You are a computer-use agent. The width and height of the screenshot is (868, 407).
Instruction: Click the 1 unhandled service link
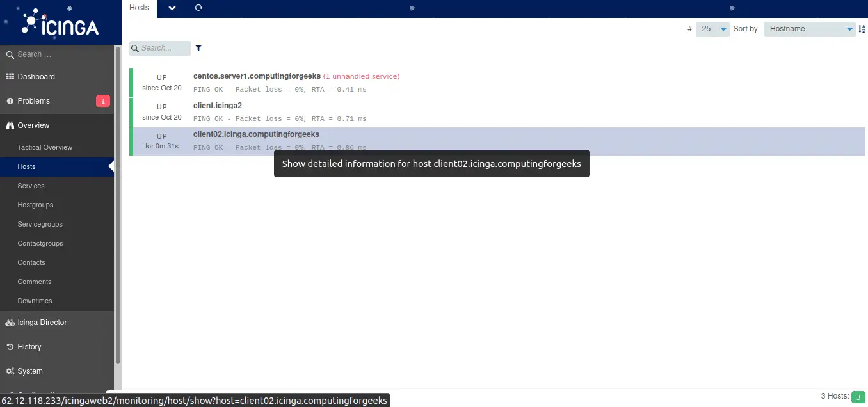pyautogui.click(x=361, y=76)
